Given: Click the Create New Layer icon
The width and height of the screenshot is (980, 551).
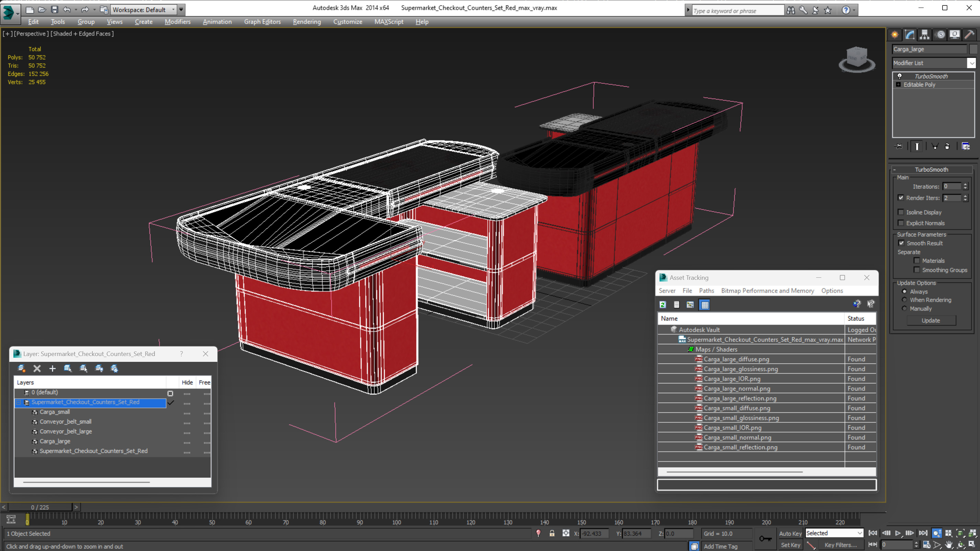Looking at the screenshot, I should coord(22,368).
